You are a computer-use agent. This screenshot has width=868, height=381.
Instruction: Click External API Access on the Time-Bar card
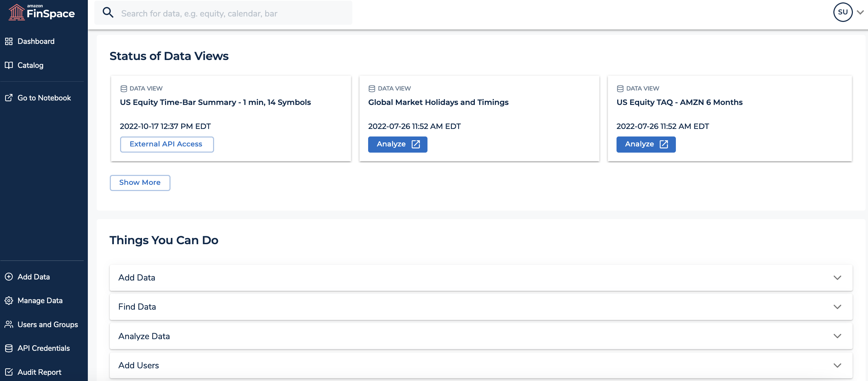tap(167, 144)
